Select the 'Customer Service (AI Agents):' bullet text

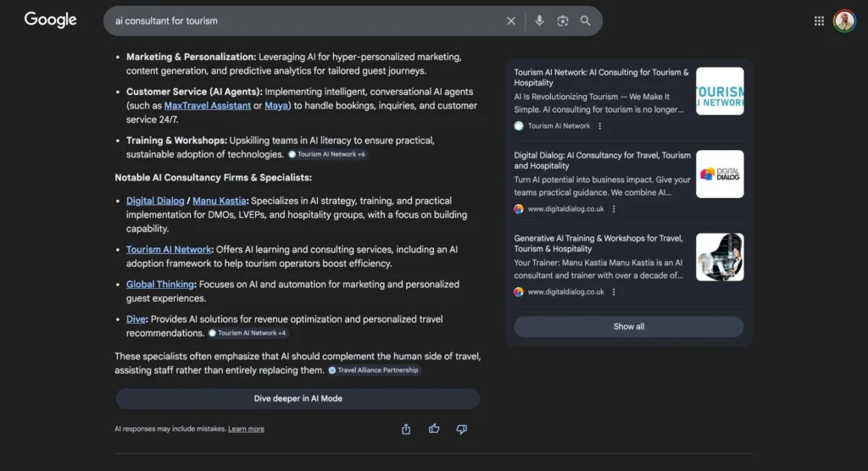pos(194,91)
